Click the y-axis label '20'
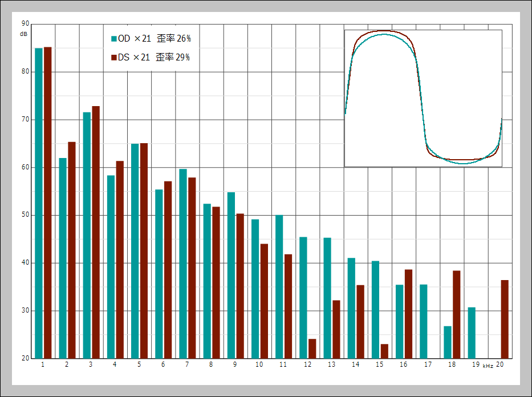Screen dimensions: 532x397 (x=26, y=358)
